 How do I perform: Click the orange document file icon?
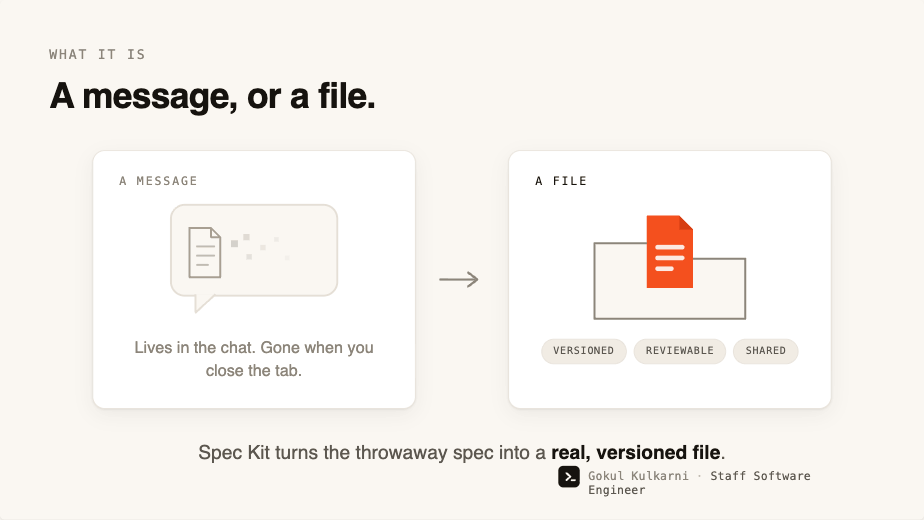(669, 252)
